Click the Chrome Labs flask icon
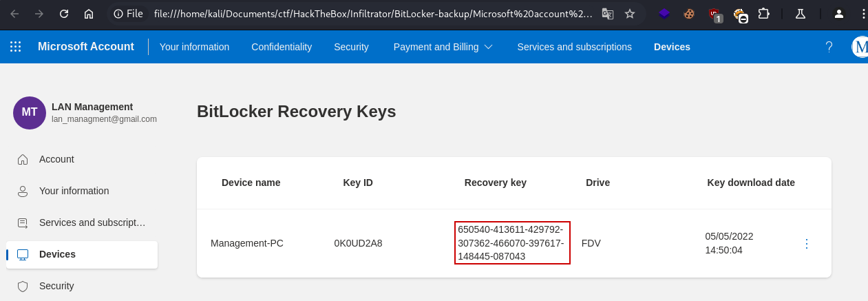Image resolution: width=868 pixels, height=301 pixels. click(x=800, y=14)
